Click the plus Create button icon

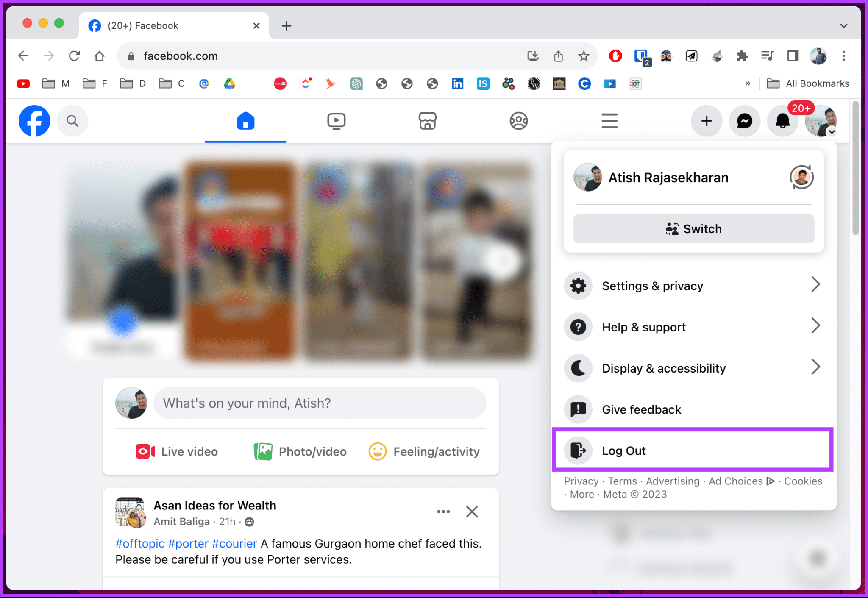[x=706, y=121]
